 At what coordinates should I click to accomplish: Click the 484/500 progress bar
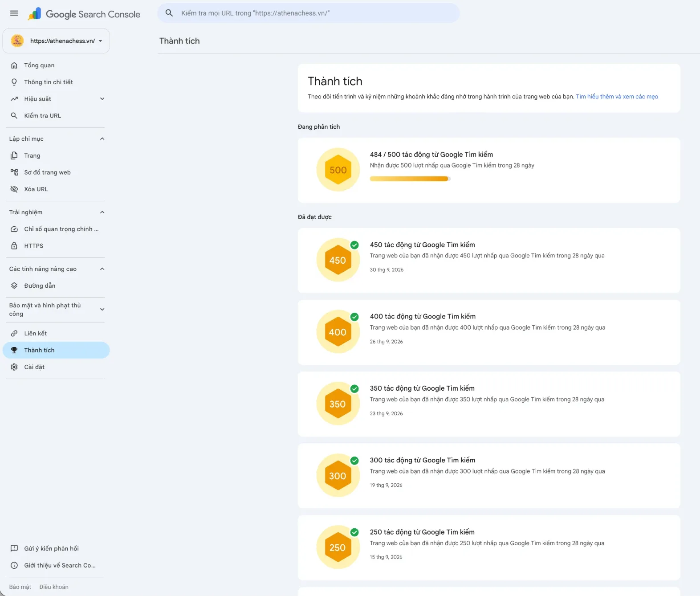click(x=410, y=179)
